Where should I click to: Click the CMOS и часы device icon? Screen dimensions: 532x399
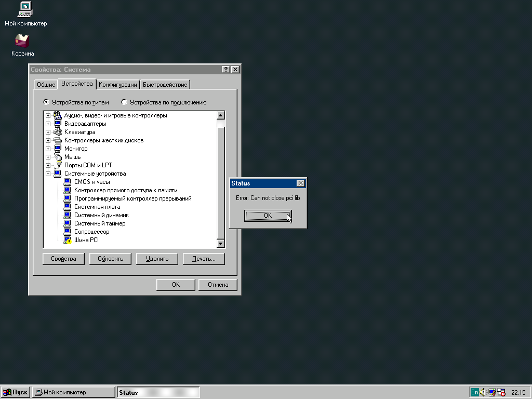67,182
